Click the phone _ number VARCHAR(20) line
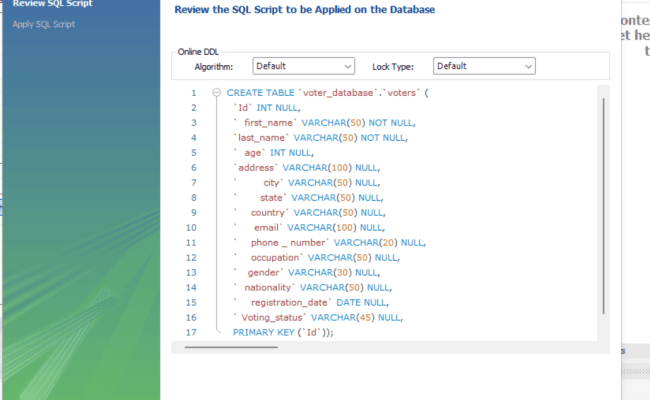The image size is (650, 400). 330,242
